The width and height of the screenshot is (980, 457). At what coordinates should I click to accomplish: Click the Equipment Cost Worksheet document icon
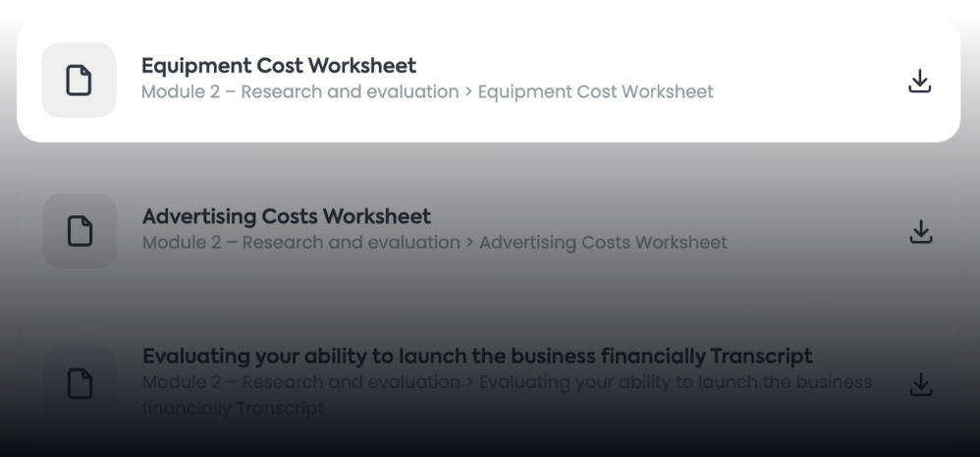(x=79, y=81)
